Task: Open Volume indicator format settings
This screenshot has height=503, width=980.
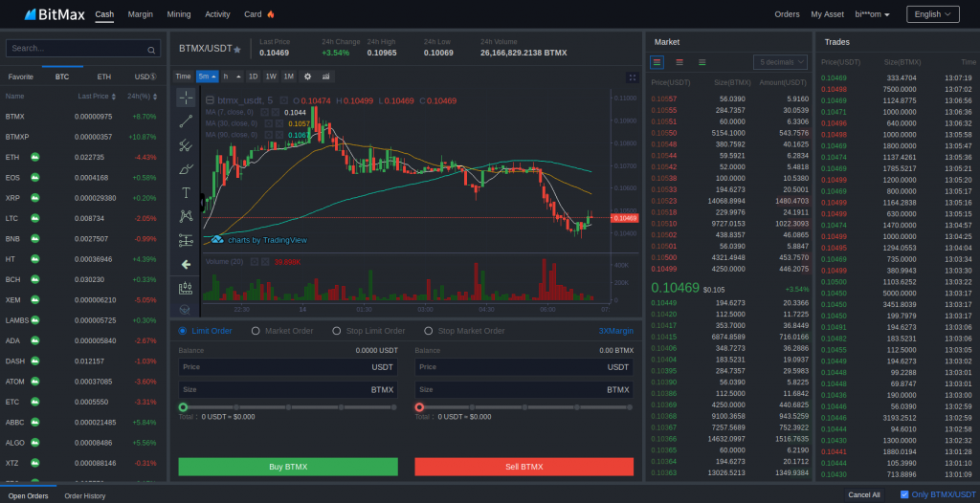Action: click(x=255, y=261)
